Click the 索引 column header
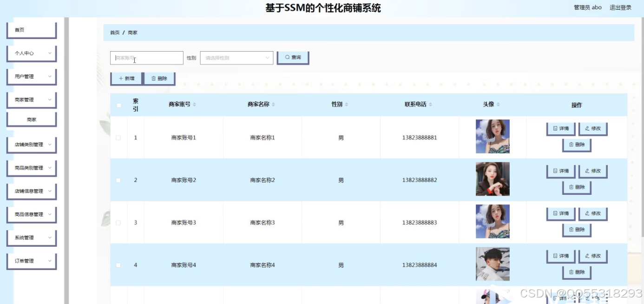The width and height of the screenshot is (644, 304). coord(136,105)
